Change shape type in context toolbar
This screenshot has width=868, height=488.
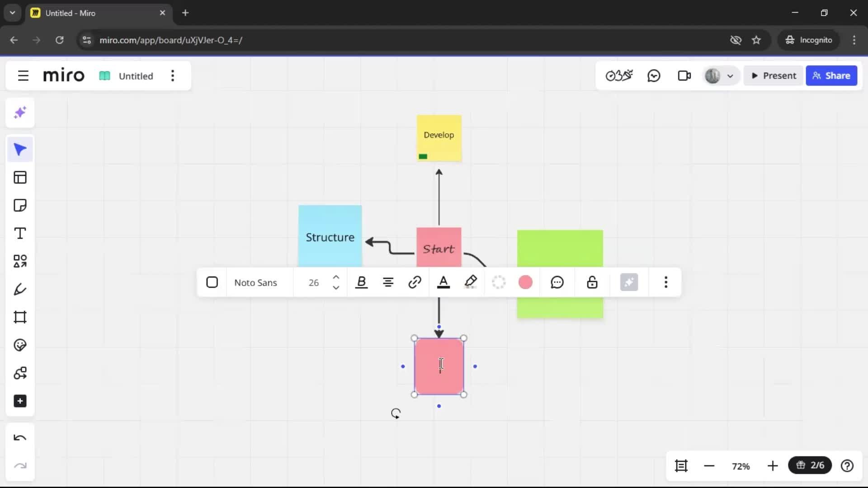212,282
